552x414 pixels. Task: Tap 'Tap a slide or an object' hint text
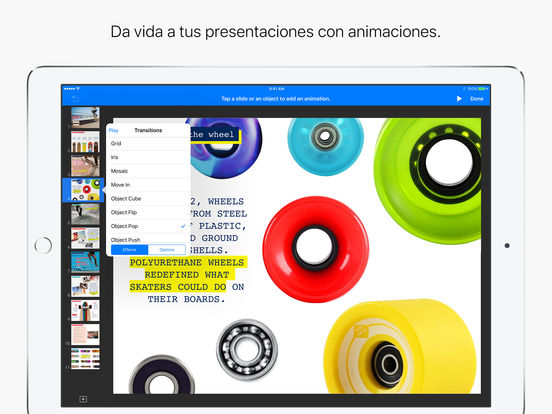point(276,99)
